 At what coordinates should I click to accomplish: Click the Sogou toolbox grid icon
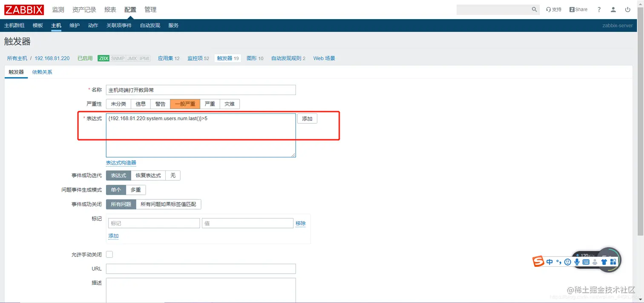tap(613, 262)
